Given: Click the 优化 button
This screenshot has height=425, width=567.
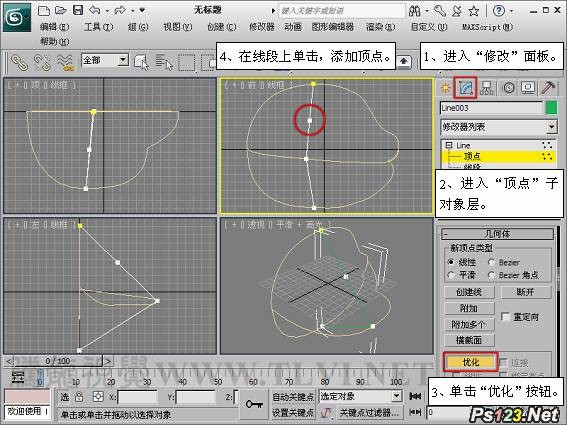Looking at the screenshot, I should coord(470,362).
